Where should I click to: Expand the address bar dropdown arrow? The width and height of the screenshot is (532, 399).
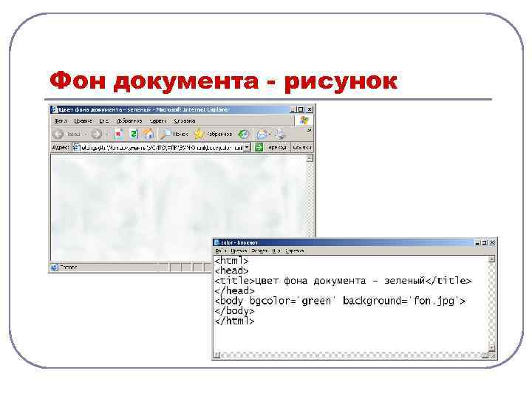pos(248,148)
